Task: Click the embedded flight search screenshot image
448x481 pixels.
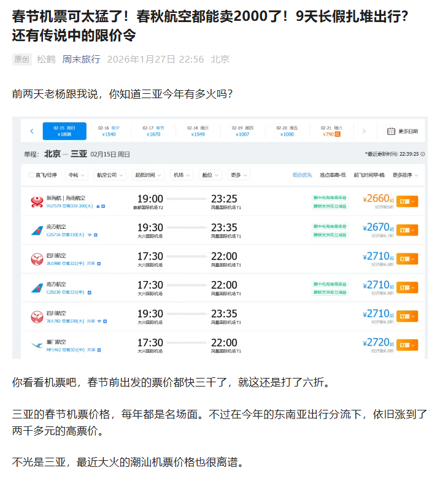Action: 220,237
